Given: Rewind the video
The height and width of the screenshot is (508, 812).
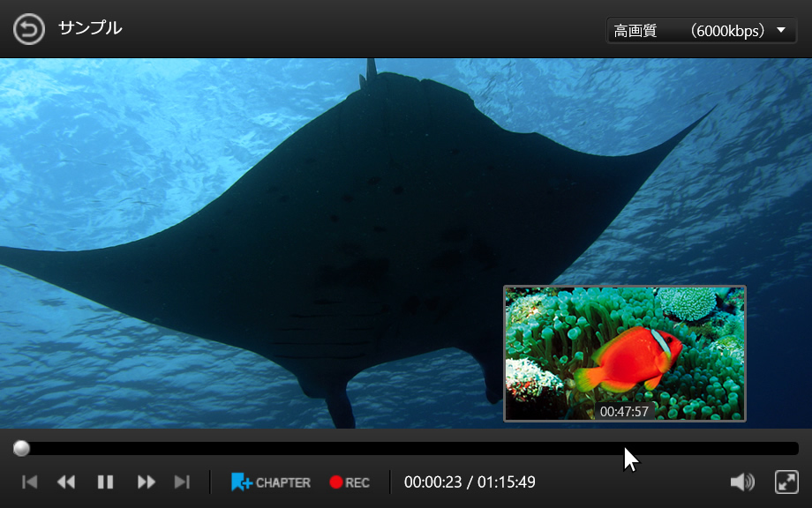Looking at the screenshot, I should 66,482.
